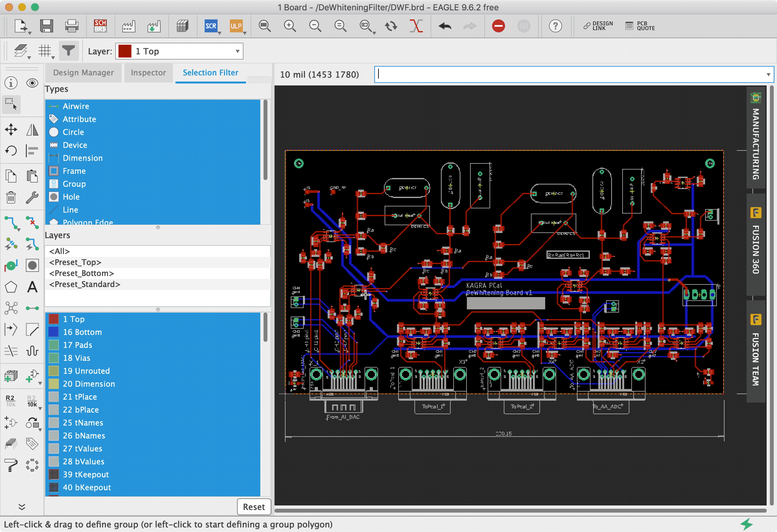Viewport: 777px width, 532px height.
Task: Select the Polygon tool icon
Action: tap(11, 287)
